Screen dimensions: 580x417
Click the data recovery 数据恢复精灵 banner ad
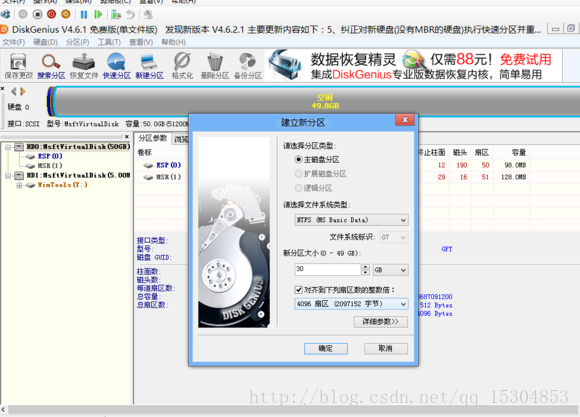click(x=414, y=65)
